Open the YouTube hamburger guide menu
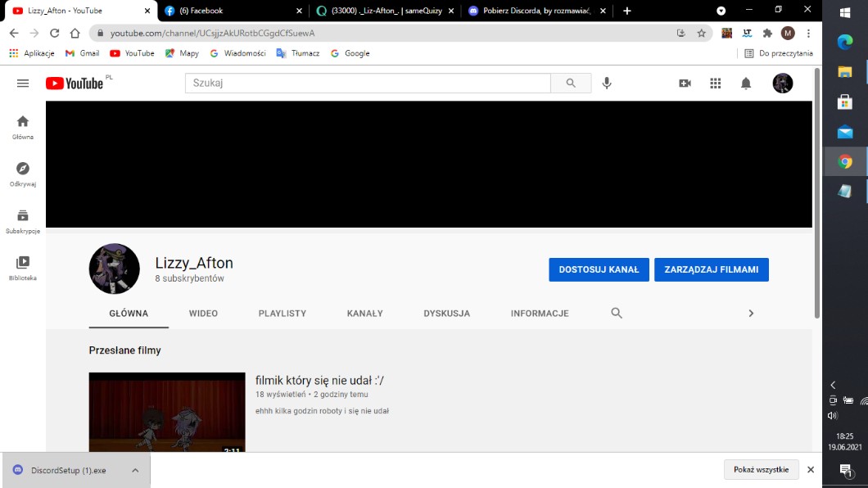The width and height of the screenshot is (868, 488). tap(23, 84)
